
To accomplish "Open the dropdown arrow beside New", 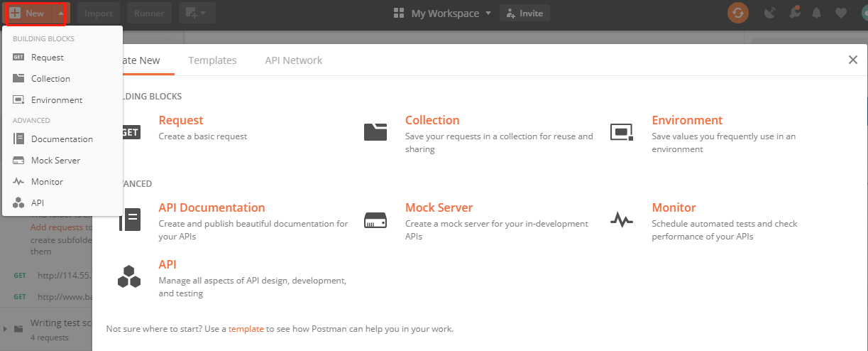I will pyautogui.click(x=61, y=13).
